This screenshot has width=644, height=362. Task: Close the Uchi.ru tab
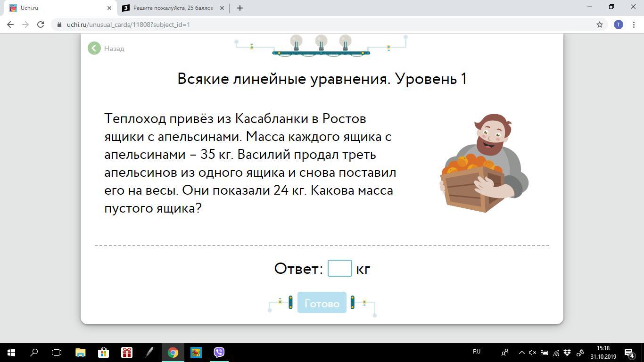109,8
